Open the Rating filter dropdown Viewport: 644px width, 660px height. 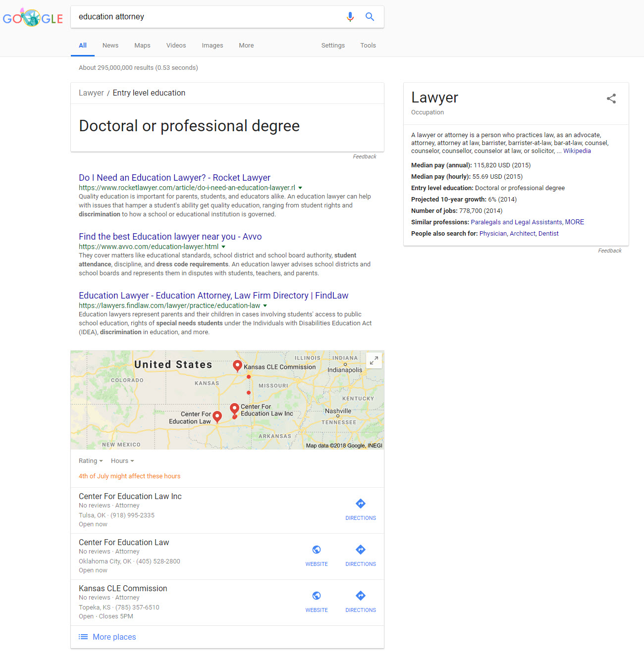tap(91, 461)
